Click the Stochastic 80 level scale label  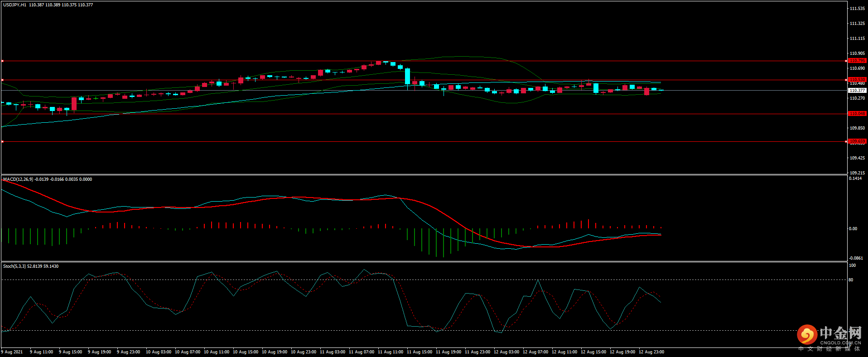point(851,280)
